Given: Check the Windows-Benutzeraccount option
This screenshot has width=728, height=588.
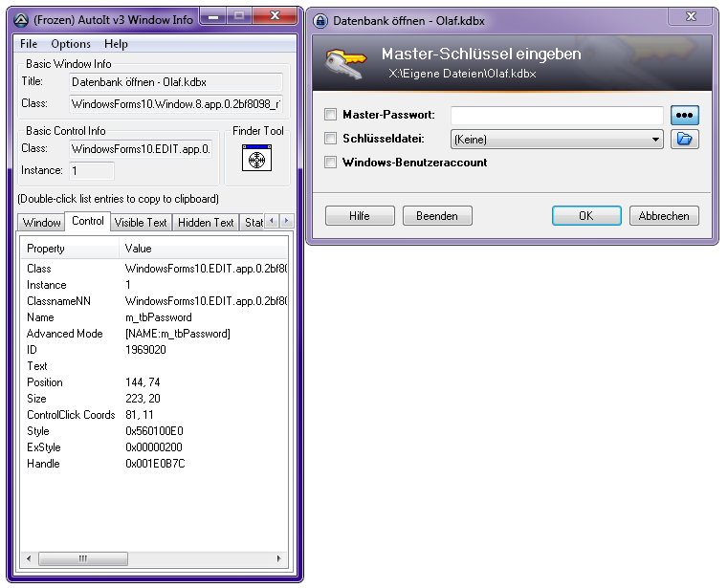Looking at the screenshot, I should 331,163.
